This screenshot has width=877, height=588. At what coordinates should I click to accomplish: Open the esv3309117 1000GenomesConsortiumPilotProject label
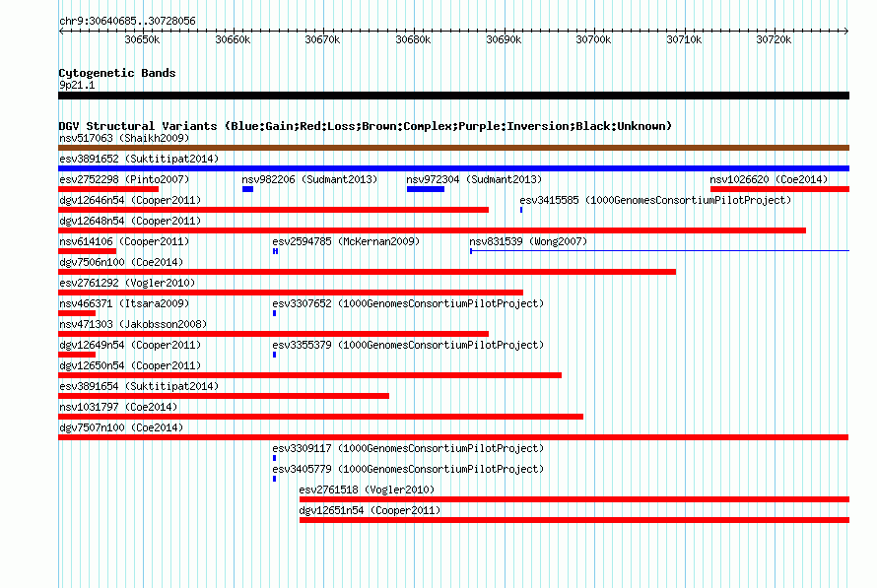pyautogui.click(x=408, y=448)
